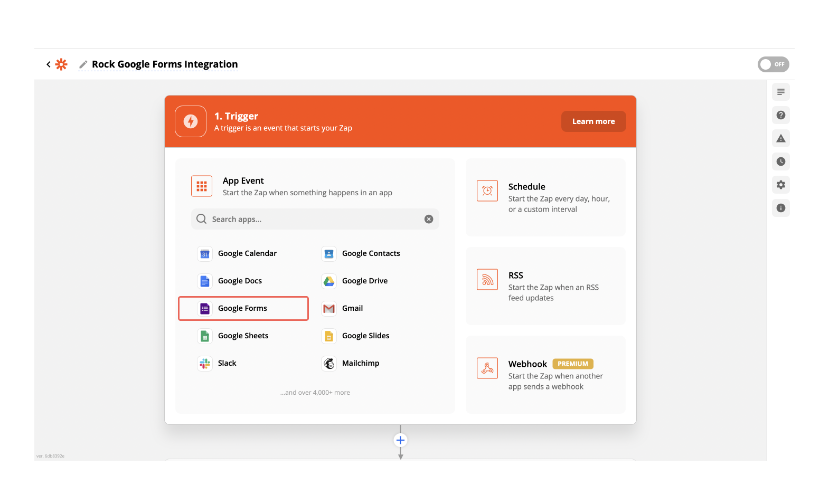The image size is (829, 504).
Task: Click the PREMIUM badge beside Webhook
Action: 573,364
